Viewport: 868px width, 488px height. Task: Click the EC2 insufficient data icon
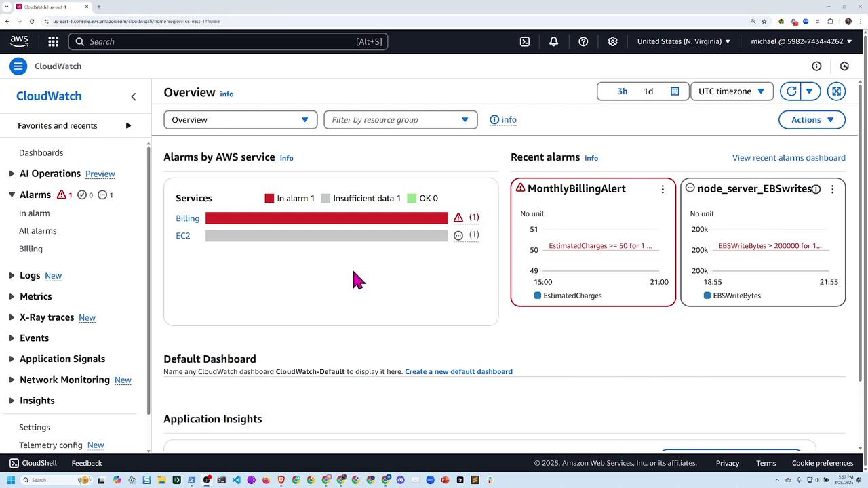point(458,236)
